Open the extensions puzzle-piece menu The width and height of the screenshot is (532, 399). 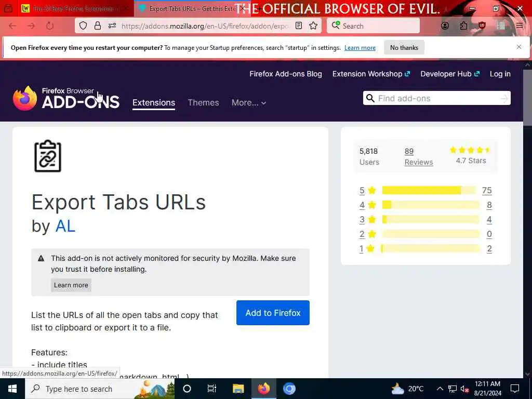463,26
